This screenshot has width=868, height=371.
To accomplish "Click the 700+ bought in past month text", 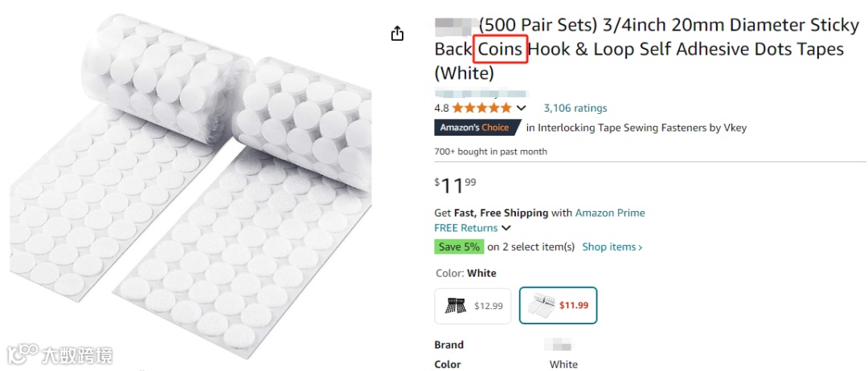I will coord(490,152).
